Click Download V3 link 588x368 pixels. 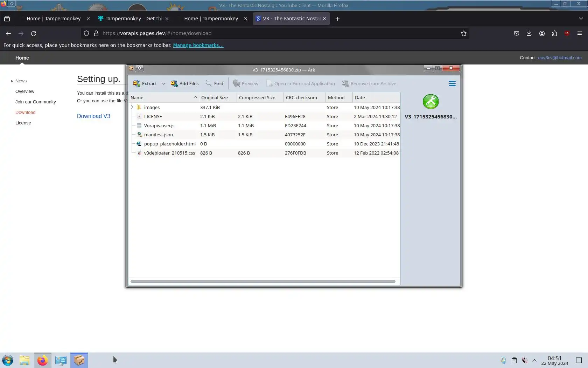coord(93,116)
